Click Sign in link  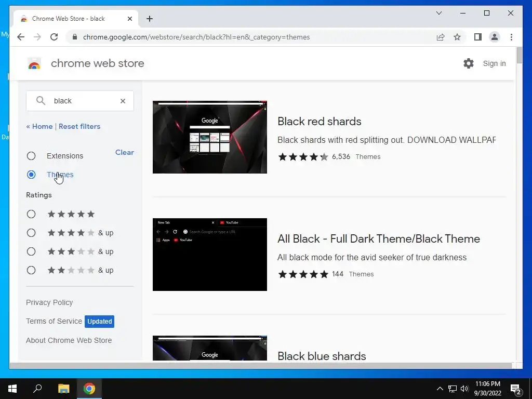click(495, 63)
